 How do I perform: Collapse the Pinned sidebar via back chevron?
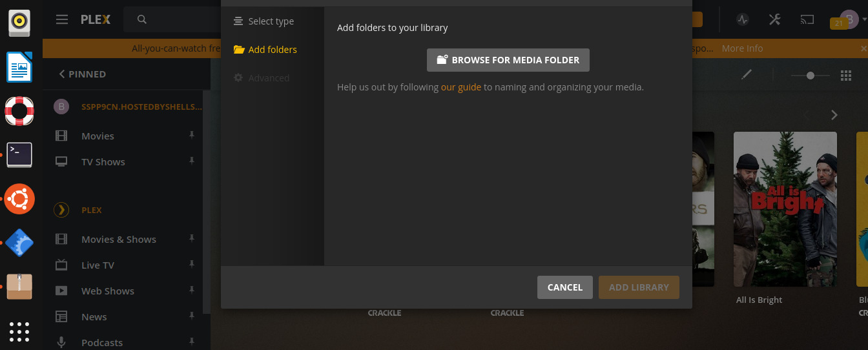click(x=62, y=74)
